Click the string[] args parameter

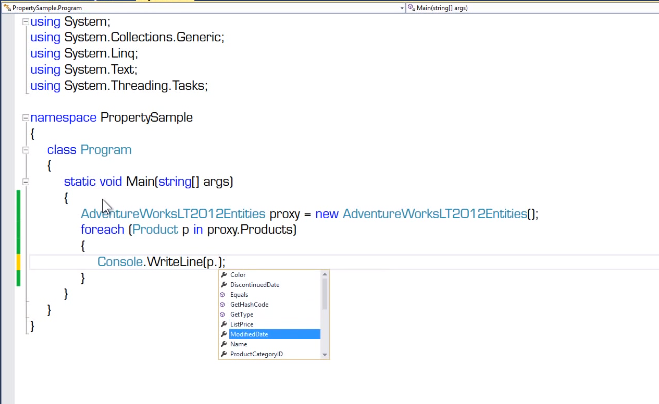point(194,182)
